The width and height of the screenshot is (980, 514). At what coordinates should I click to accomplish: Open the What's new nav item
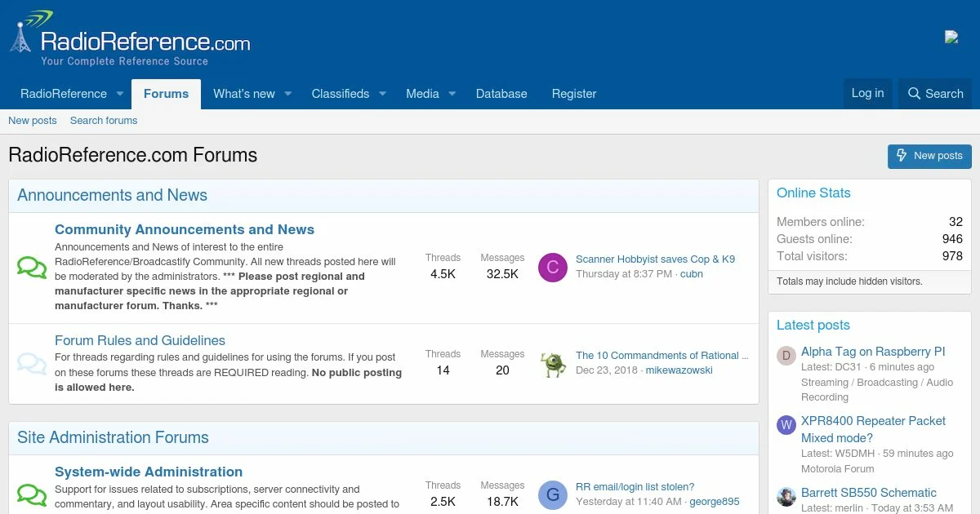(244, 94)
